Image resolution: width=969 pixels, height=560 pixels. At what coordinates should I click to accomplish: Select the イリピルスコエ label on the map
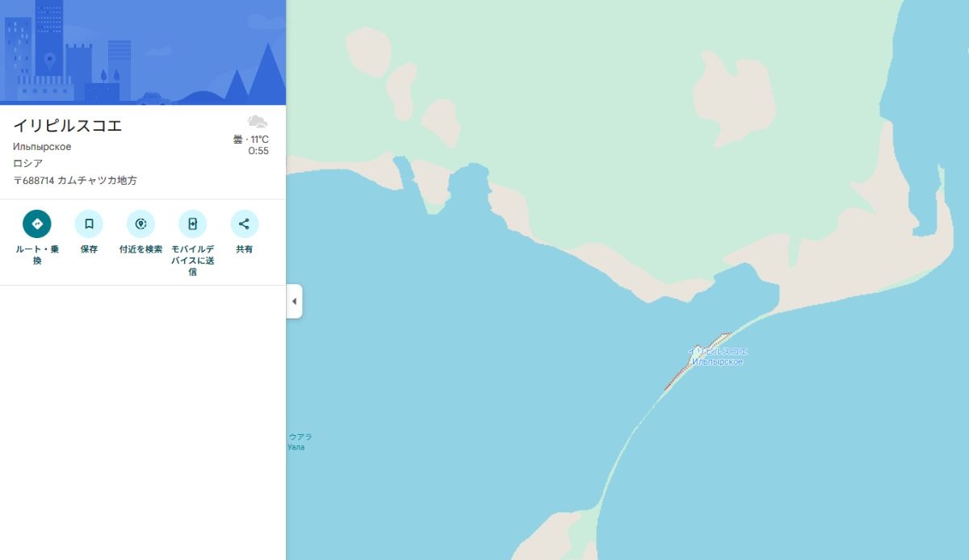click(718, 352)
